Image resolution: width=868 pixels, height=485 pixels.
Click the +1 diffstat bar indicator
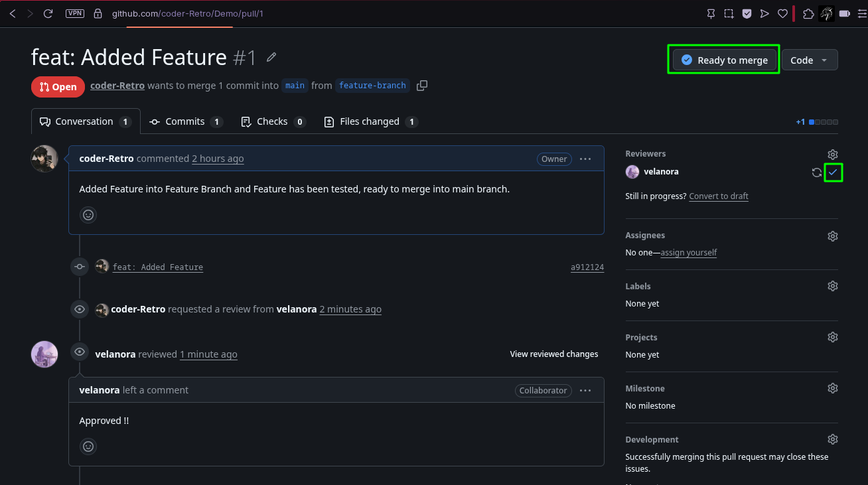[x=817, y=122]
